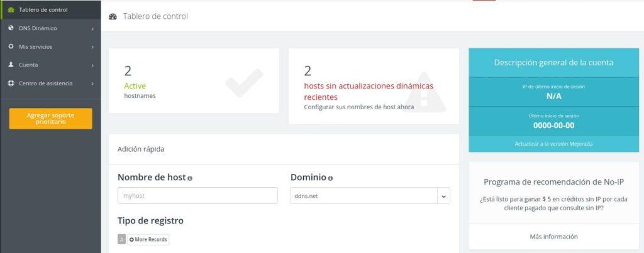Click the Centro de asistencia lifebuoy icon
Image resolution: width=644 pixels, height=253 pixels.
coord(11,83)
